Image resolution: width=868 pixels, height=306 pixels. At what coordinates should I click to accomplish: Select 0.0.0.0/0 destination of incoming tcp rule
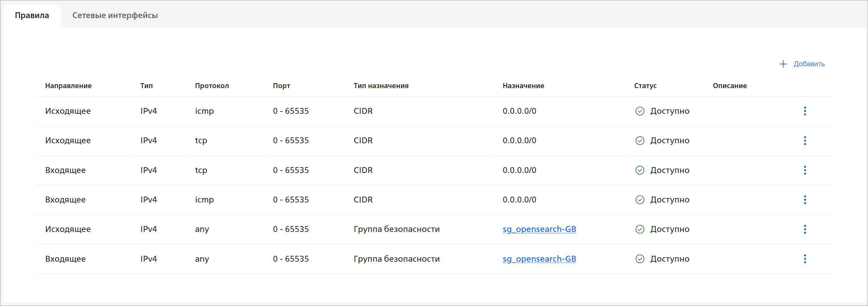(x=519, y=170)
